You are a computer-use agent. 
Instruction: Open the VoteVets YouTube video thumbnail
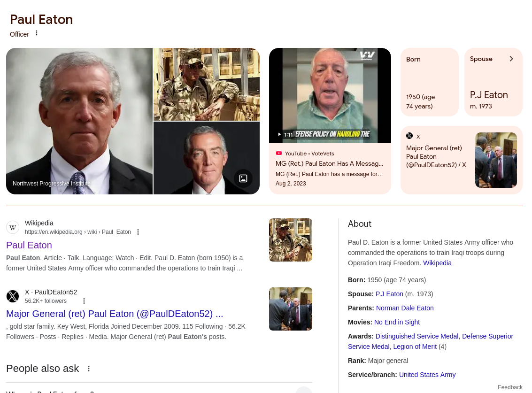330,95
